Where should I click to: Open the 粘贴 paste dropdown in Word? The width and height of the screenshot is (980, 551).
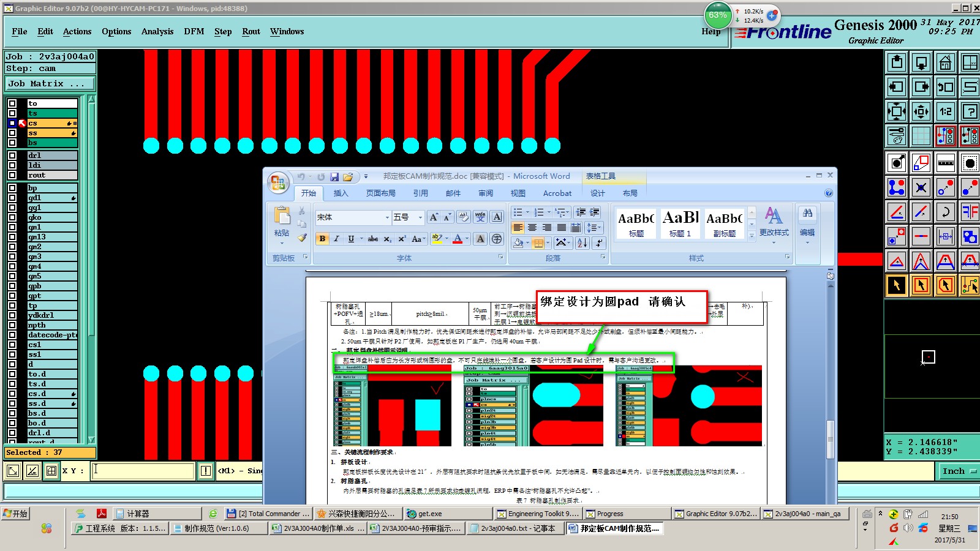[282, 236]
